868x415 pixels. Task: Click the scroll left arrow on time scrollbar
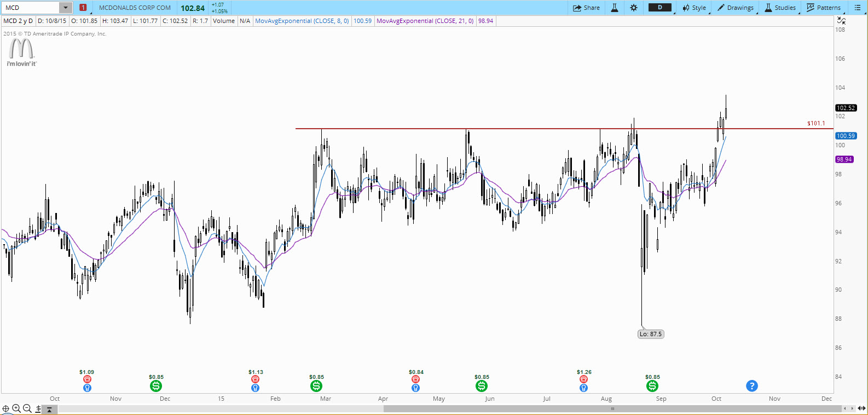pos(845,408)
